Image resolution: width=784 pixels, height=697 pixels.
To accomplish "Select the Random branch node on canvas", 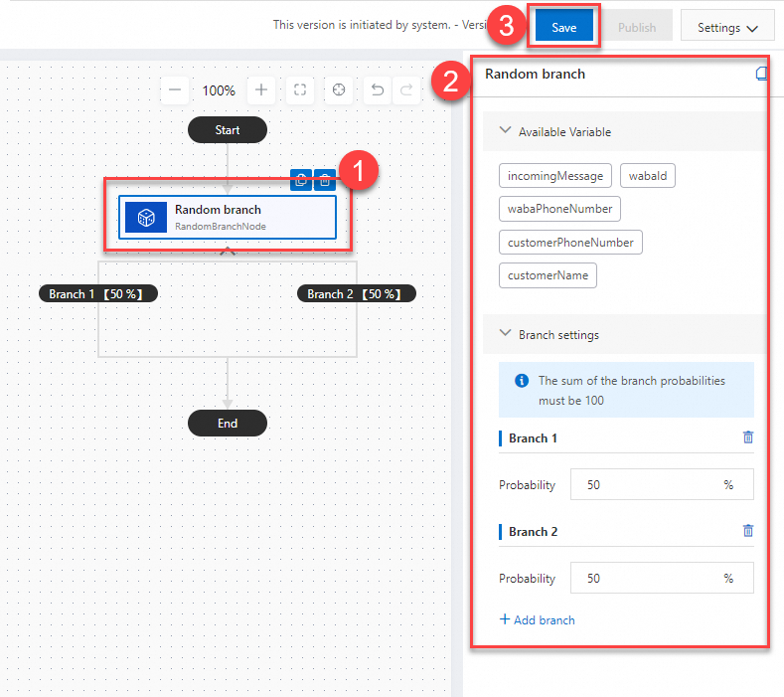I will pos(228,218).
